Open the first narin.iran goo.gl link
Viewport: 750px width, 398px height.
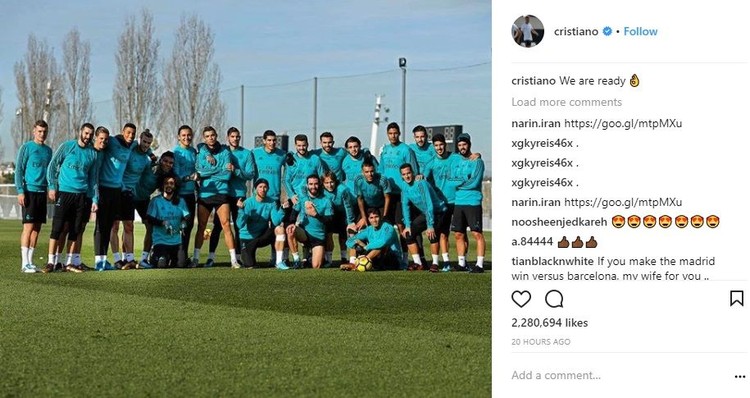[623, 123]
